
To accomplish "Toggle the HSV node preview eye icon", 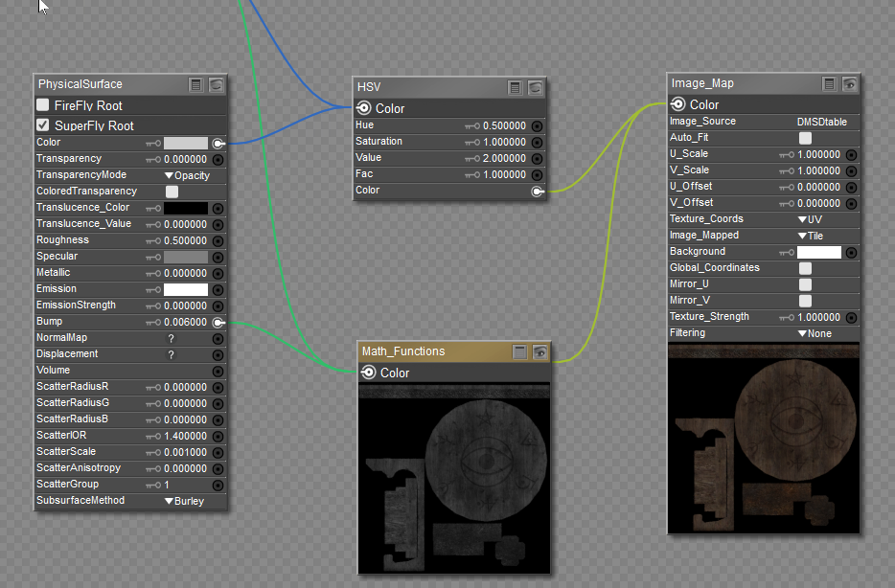I will (x=536, y=87).
